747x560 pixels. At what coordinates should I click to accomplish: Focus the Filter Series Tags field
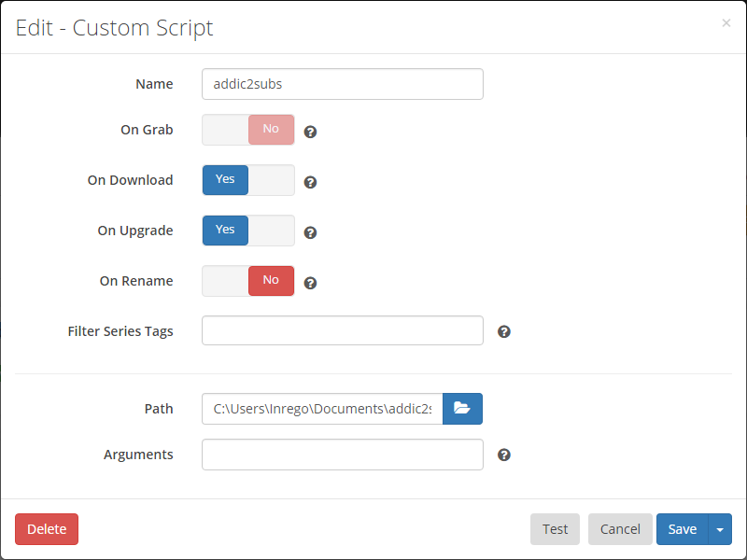click(342, 330)
